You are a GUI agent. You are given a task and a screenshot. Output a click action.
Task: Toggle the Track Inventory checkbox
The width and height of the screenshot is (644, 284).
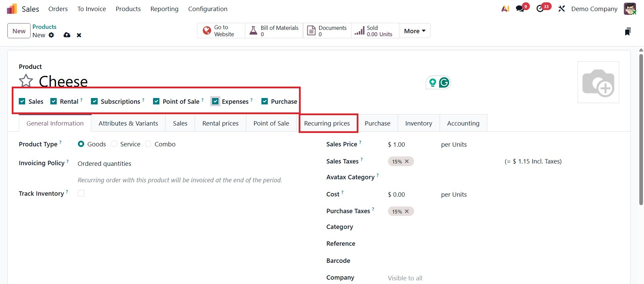(x=81, y=193)
